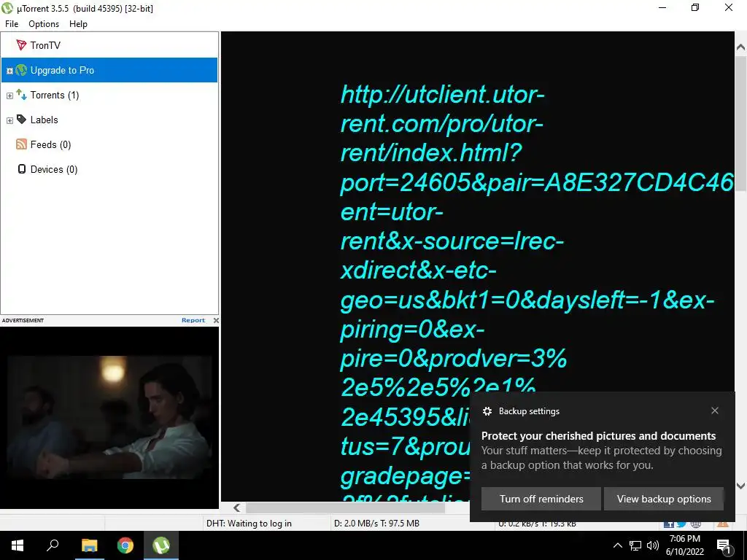
Task: Click the globe icon in status bar
Action: pyautogui.click(x=695, y=524)
